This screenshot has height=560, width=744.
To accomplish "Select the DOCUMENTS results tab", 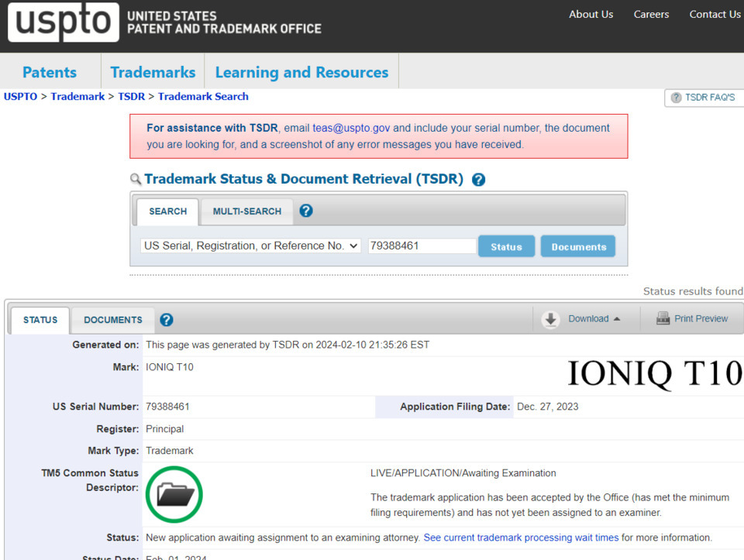I will click(113, 320).
